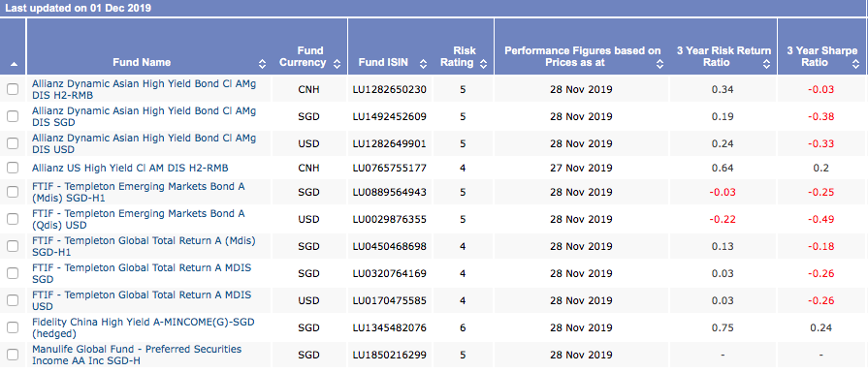This screenshot has width=868, height=372.
Task: Click ISIN LU0029876355
Action: click(x=389, y=219)
